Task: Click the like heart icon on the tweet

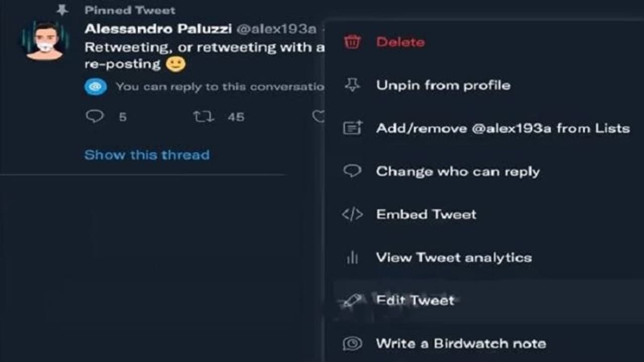Action: [x=319, y=116]
